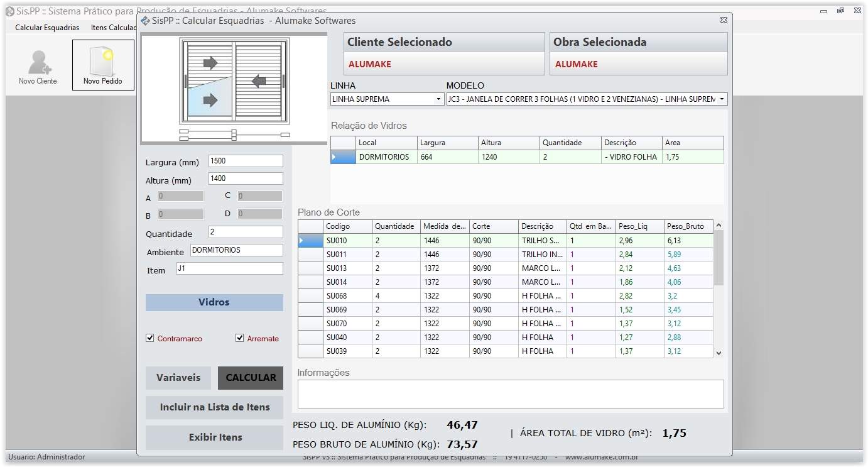Select the SU070 row cell
Screen dimensions: 868x467
tap(347, 324)
